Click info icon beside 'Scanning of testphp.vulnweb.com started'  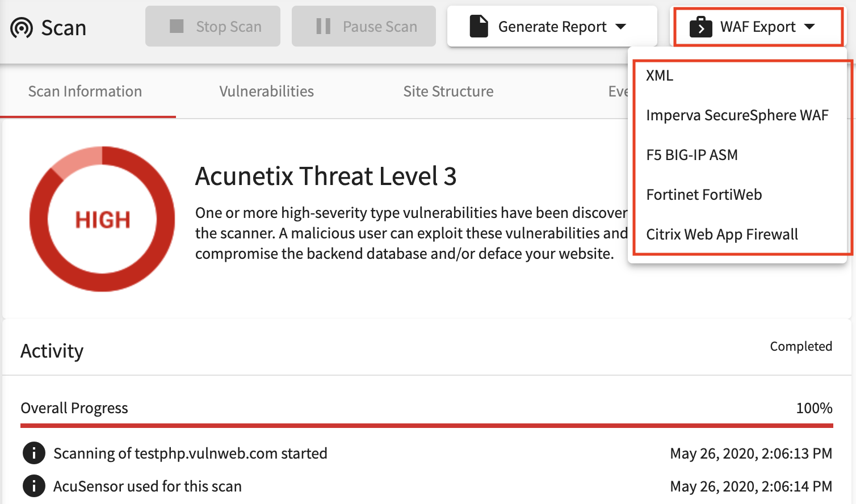[x=34, y=453]
